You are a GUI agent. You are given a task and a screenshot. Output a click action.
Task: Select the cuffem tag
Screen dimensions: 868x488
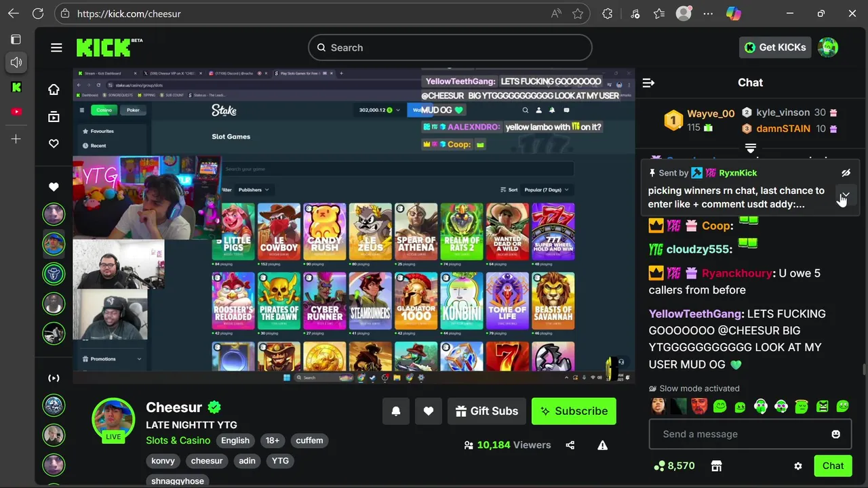tap(309, 441)
